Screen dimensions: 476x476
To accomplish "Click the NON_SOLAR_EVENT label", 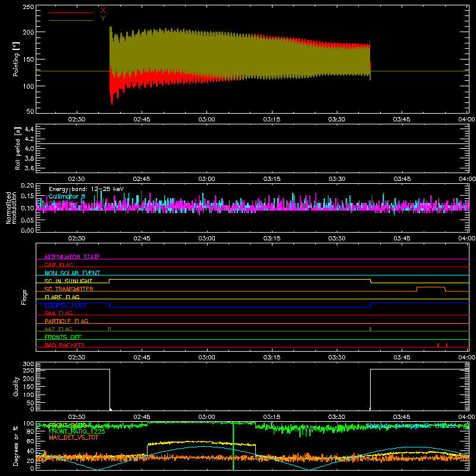I will pyautogui.click(x=72, y=273).
